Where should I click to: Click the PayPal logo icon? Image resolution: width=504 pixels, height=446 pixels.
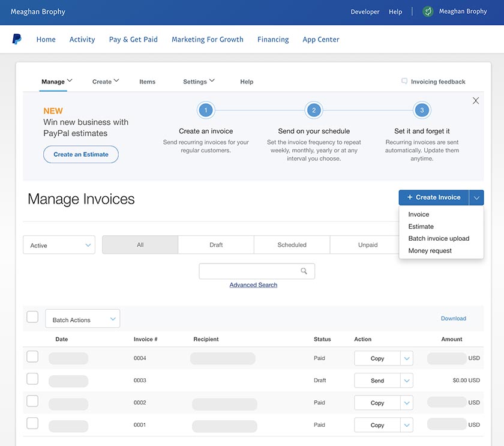(17, 39)
